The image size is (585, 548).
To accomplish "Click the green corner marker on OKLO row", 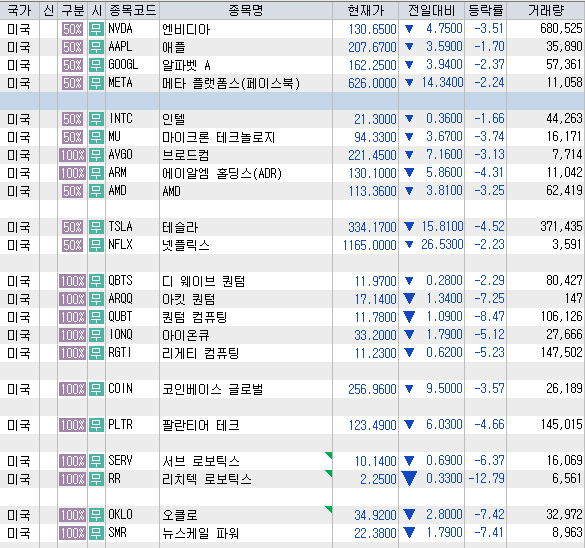I will [x=329, y=509].
